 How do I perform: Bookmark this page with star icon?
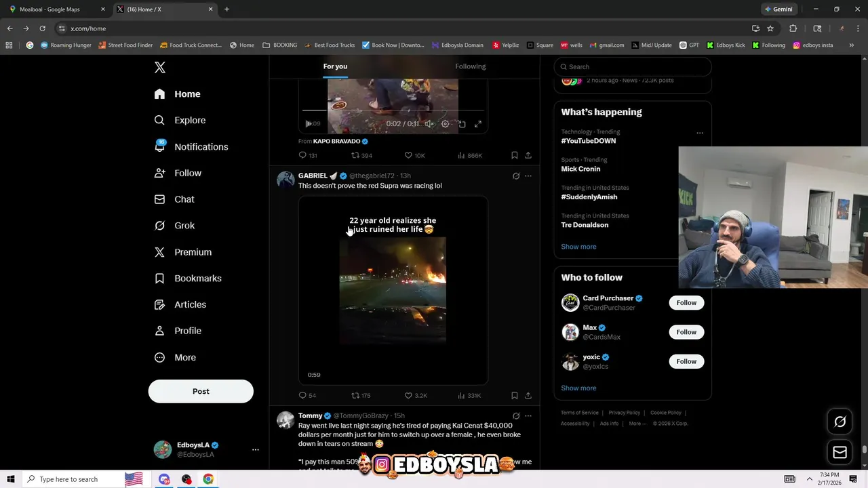(x=770, y=28)
